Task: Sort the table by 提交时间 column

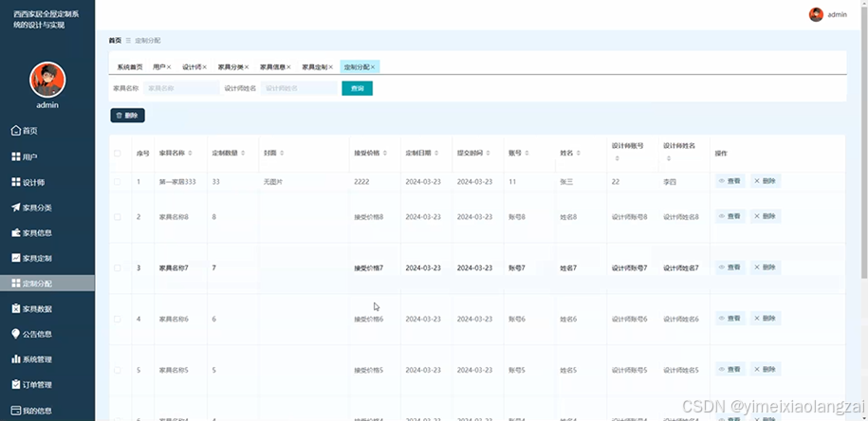Action: click(489, 153)
